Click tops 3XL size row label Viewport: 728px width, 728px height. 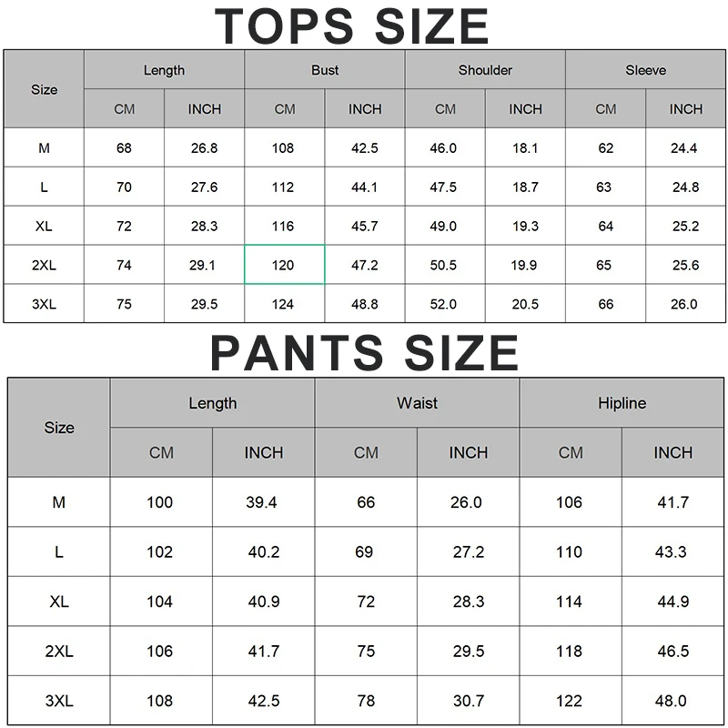44,304
